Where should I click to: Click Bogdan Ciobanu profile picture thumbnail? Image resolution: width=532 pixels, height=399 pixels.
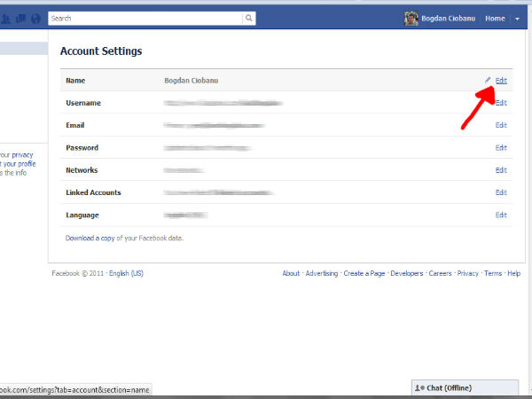pyautogui.click(x=411, y=19)
